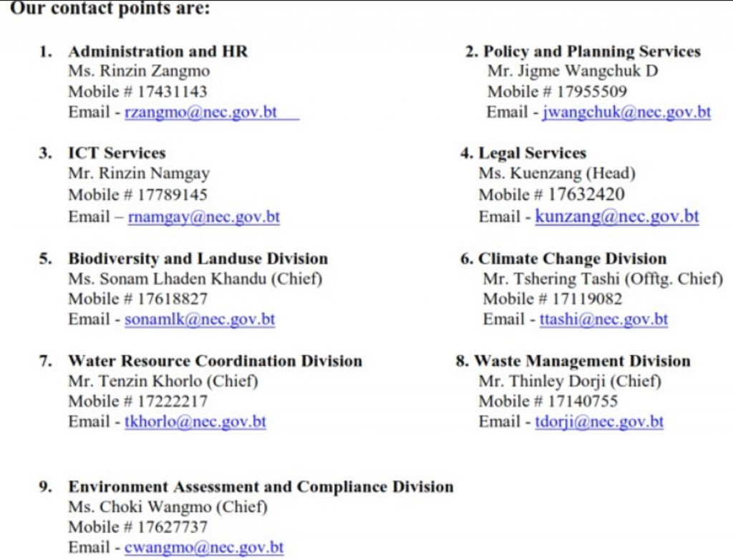Image resolution: width=733 pixels, height=560 pixels.
Task: Click the name Ms. Choki Wangmo (Chief)
Action: point(168,507)
